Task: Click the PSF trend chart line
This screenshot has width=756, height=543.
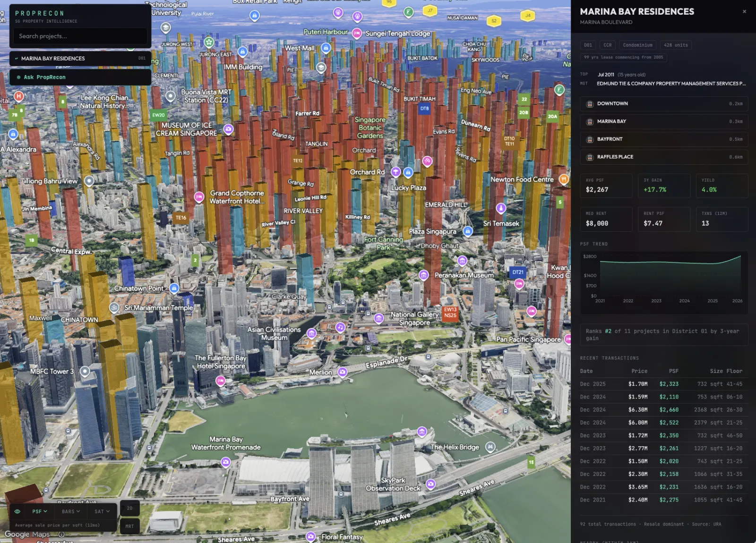Action: click(670, 262)
